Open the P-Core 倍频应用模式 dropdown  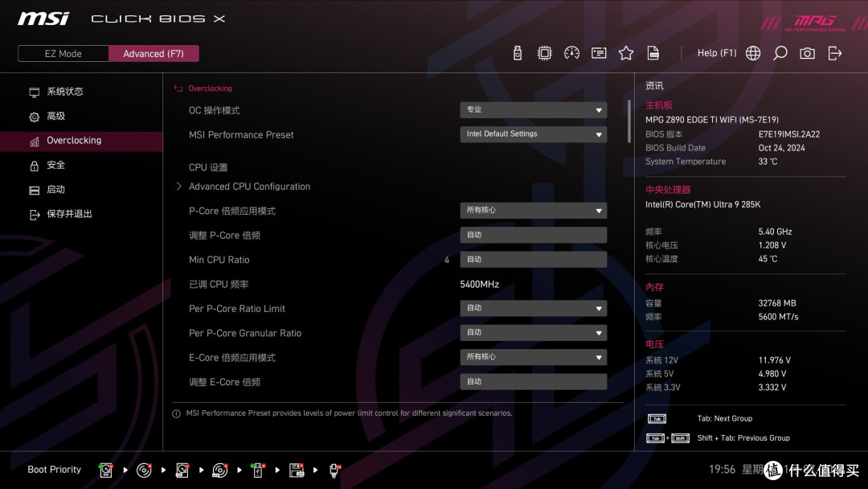click(533, 211)
